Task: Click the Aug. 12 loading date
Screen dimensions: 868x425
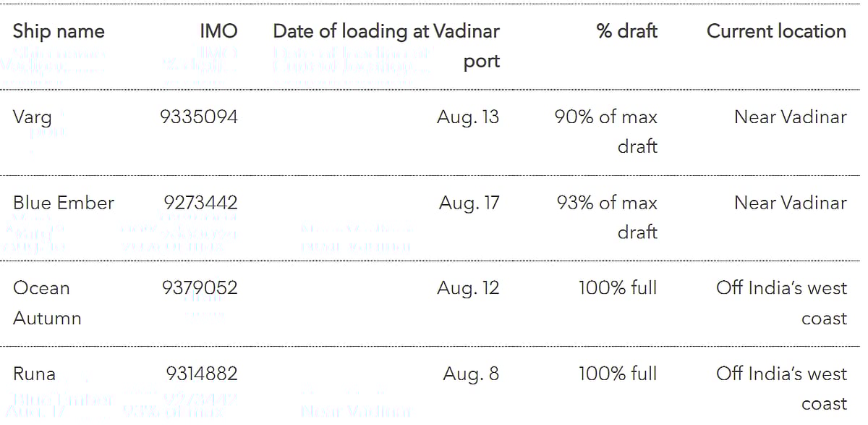Action: pyautogui.click(x=468, y=288)
